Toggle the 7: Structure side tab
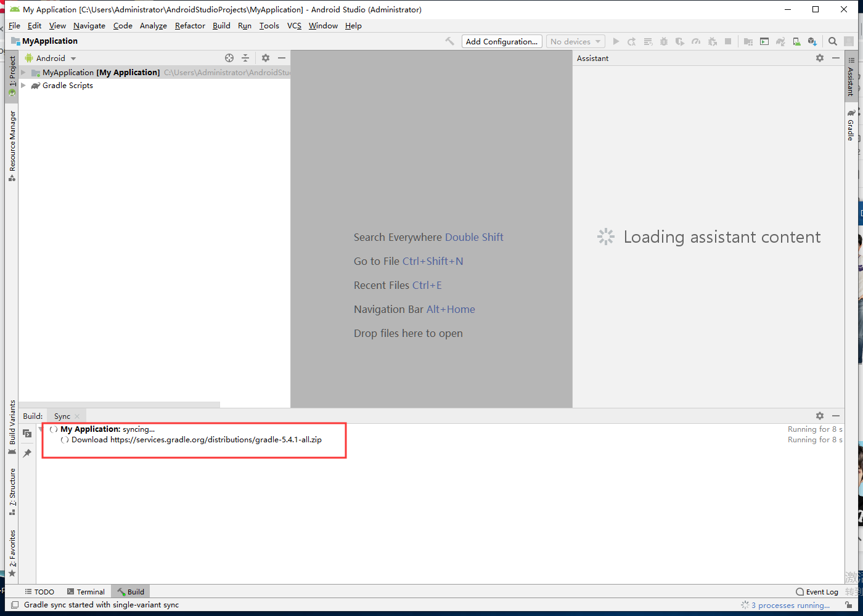This screenshot has height=616, width=863. pos(12,492)
